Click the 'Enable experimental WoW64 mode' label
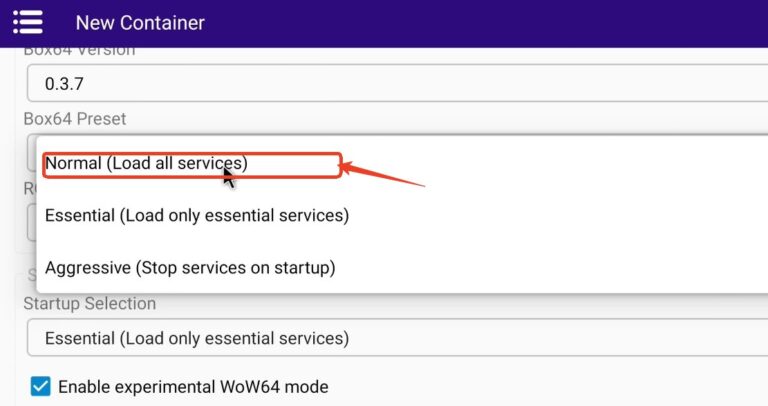The image size is (768, 406). click(193, 386)
